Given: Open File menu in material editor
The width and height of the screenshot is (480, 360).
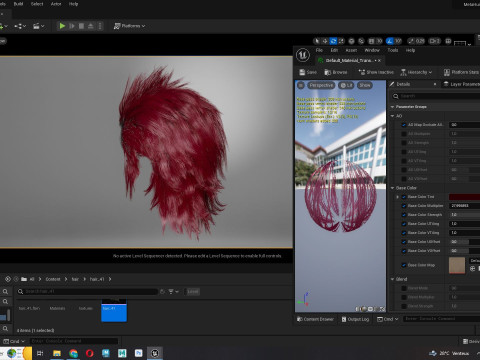Looking at the screenshot, I should [x=319, y=50].
